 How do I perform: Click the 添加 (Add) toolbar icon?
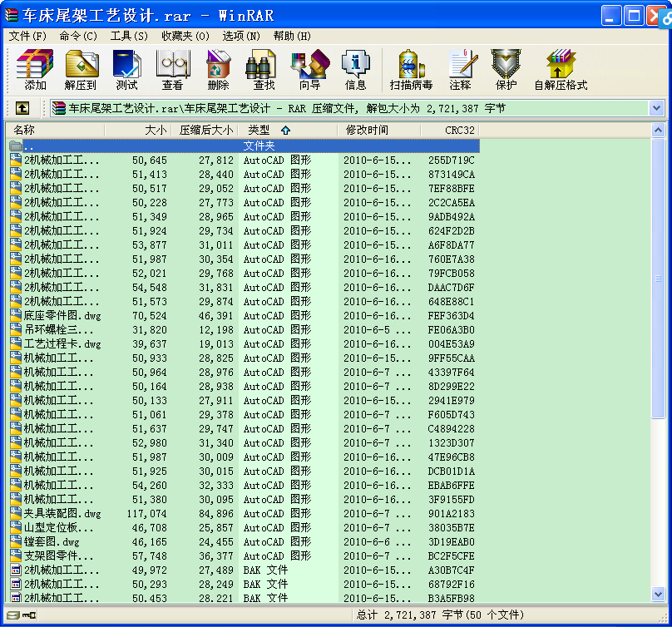coord(35,69)
